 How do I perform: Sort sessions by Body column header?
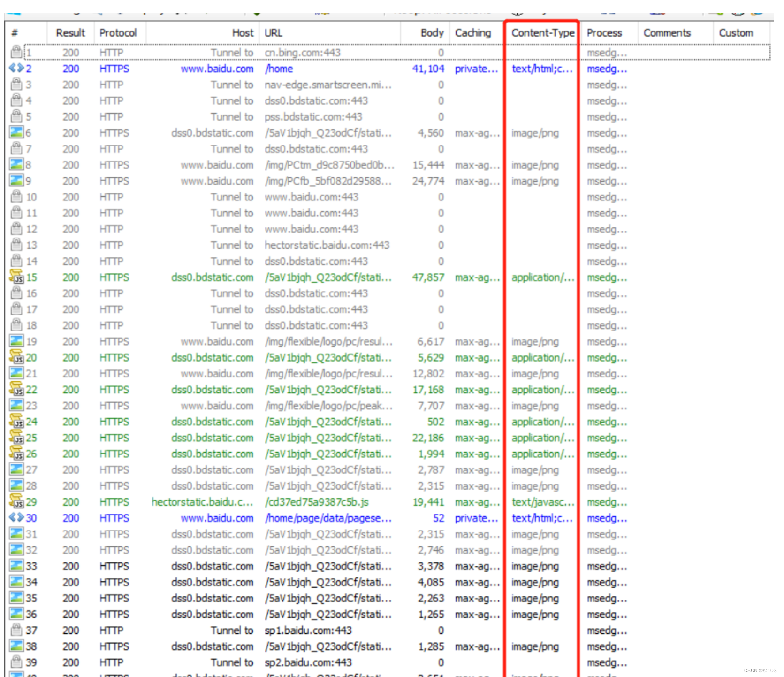click(425, 33)
